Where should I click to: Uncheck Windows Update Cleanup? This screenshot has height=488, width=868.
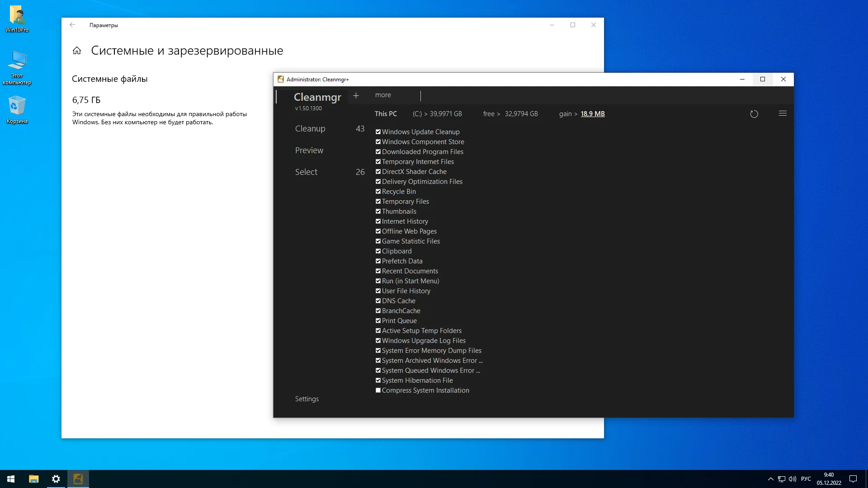click(x=378, y=132)
